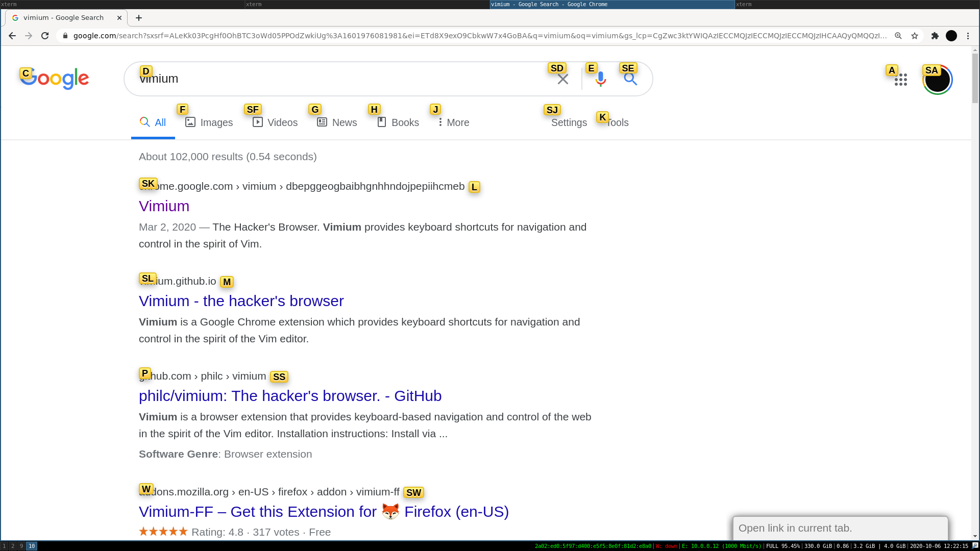Open the Tools filter dropdown
The height and width of the screenshot is (551, 980).
click(x=616, y=122)
